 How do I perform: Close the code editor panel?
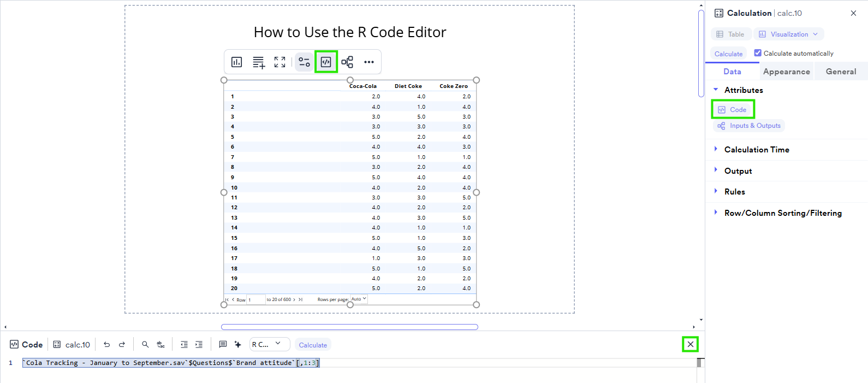691,344
